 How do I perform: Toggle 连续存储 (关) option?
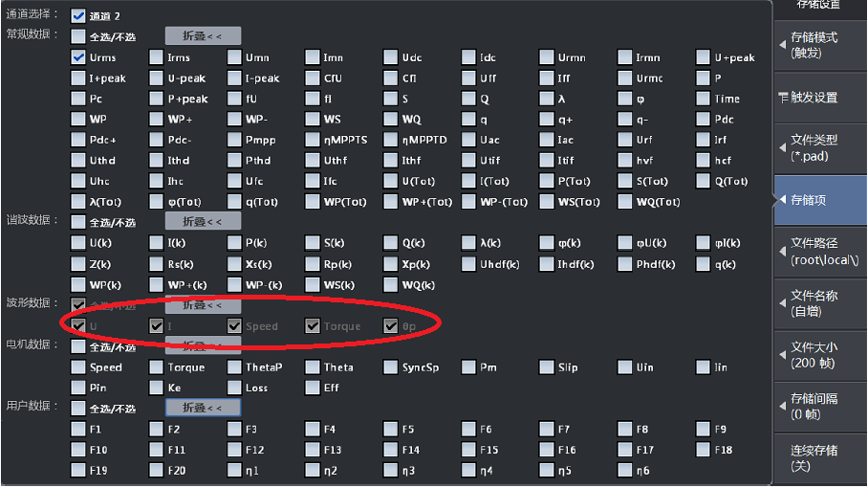click(x=820, y=458)
